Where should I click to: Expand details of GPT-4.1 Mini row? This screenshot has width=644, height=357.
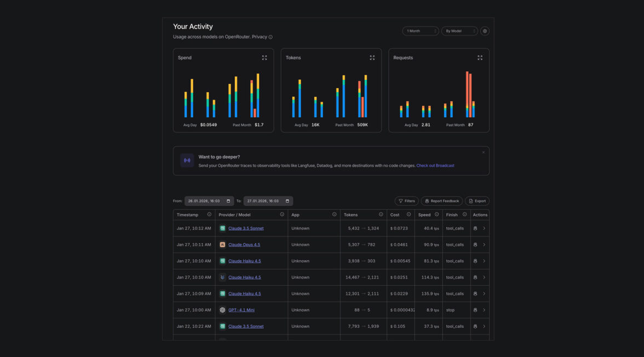(484, 310)
